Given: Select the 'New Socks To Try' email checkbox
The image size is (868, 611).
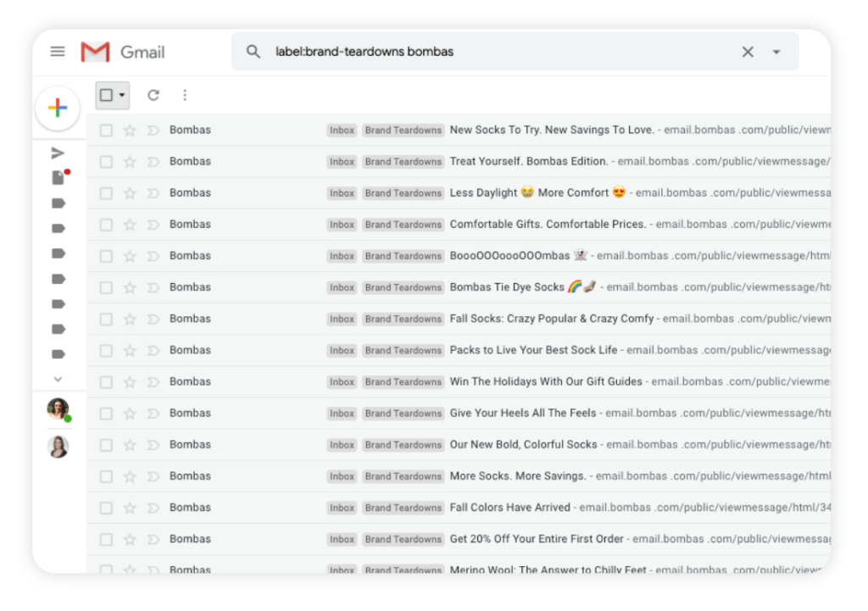Looking at the screenshot, I should point(106,131).
